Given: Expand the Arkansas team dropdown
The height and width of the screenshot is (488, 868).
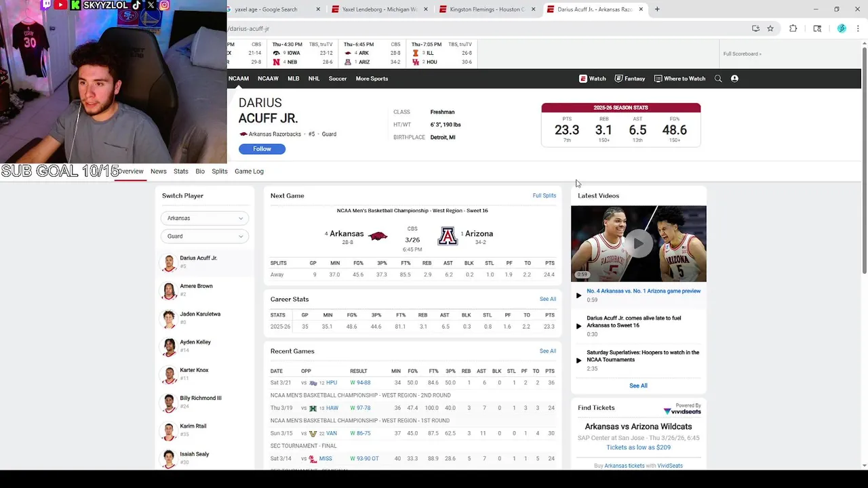Looking at the screenshot, I should (x=204, y=218).
